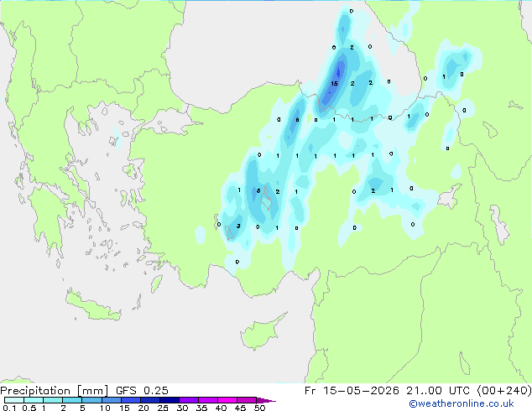The height and width of the screenshot is (411, 532).
Task: Click the 0.1–0.5 mm legend color box
Action: [14, 400]
